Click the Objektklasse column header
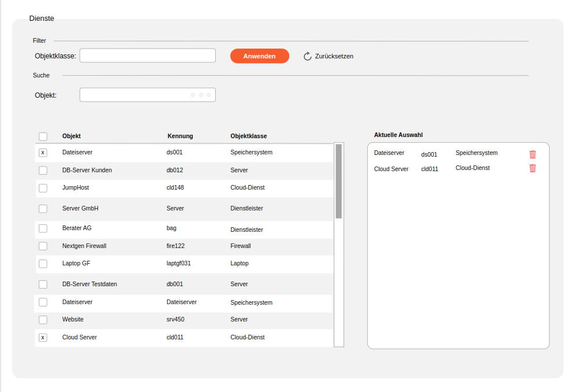Screen dimensions: 575x392 (249, 136)
